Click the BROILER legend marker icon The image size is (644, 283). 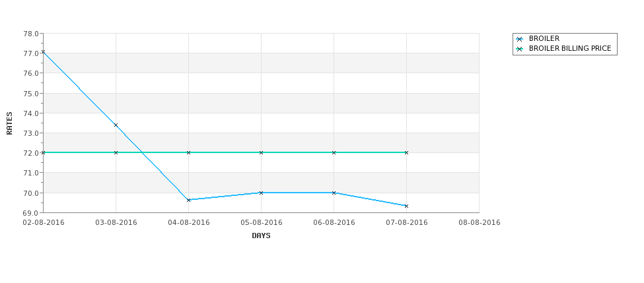(520, 40)
